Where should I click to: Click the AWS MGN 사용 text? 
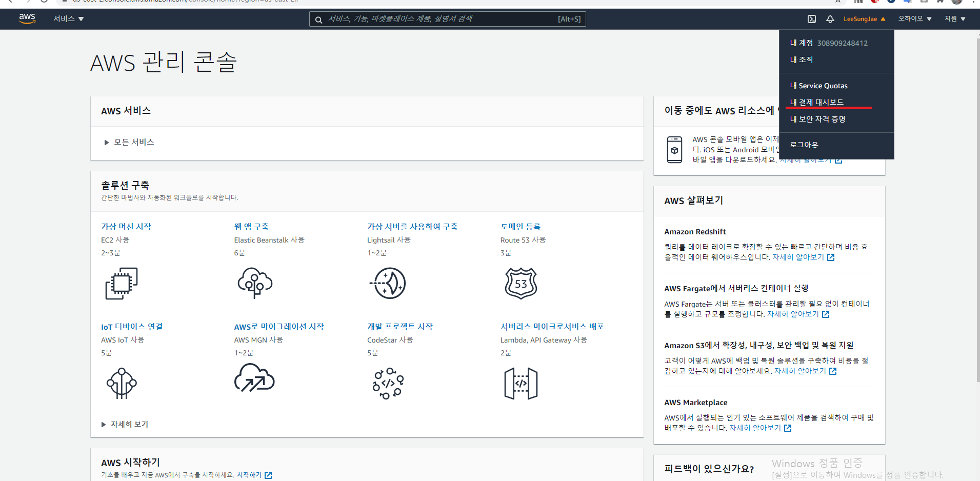click(258, 340)
